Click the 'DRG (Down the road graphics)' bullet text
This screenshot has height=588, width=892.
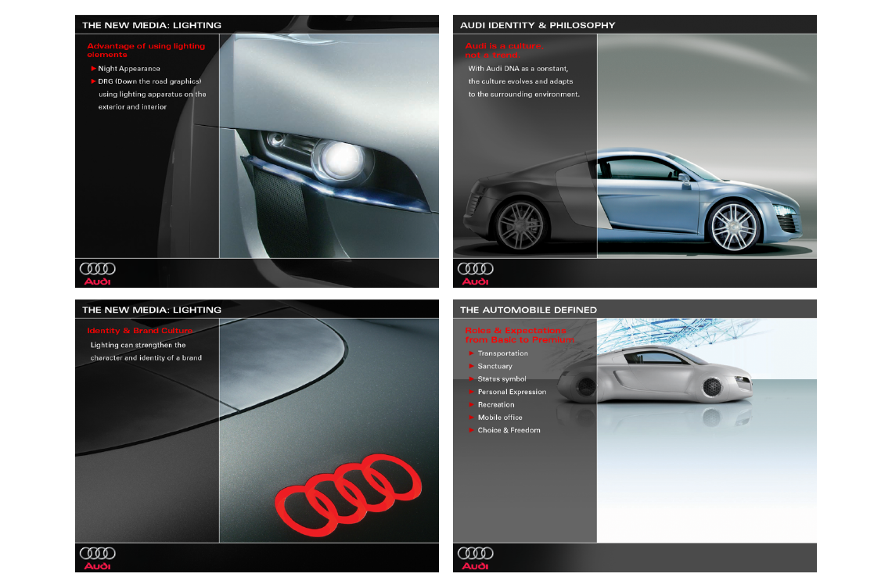149,81
